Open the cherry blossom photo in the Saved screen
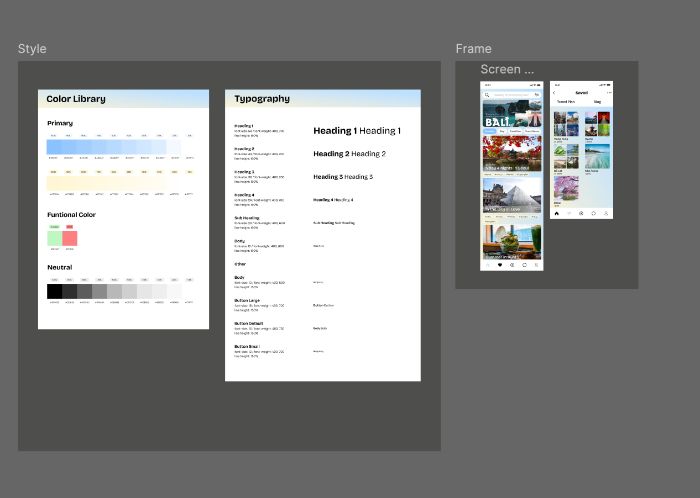Screen dimensions: 700x498 (566, 188)
